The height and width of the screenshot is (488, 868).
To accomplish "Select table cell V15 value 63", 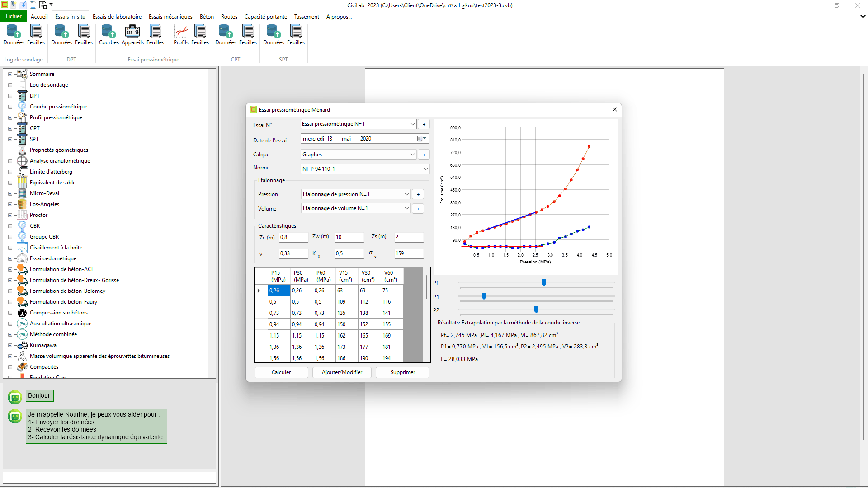I will click(x=347, y=291).
